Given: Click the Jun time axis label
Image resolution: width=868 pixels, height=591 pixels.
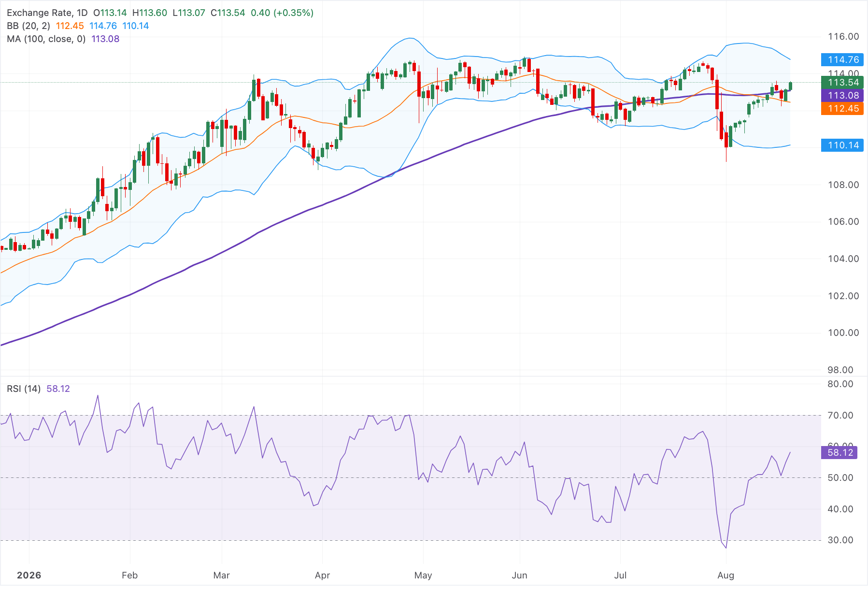Looking at the screenshot, I should pos(520,576).
